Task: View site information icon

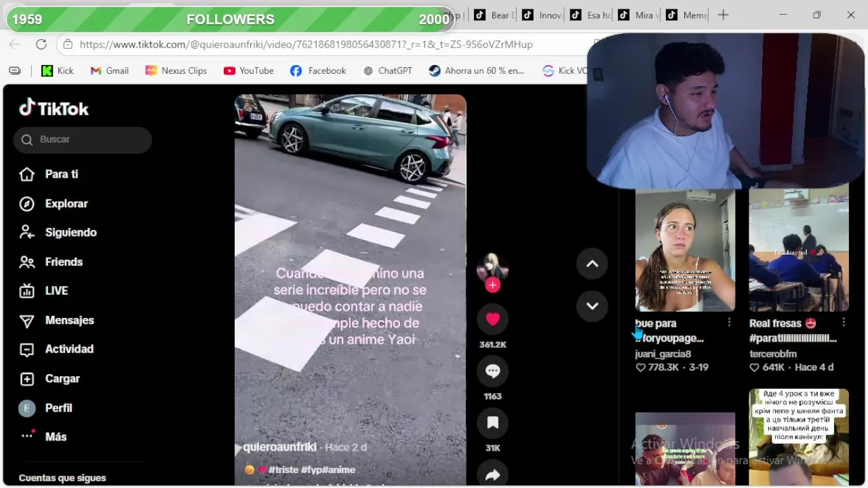Action: (67, 45)
